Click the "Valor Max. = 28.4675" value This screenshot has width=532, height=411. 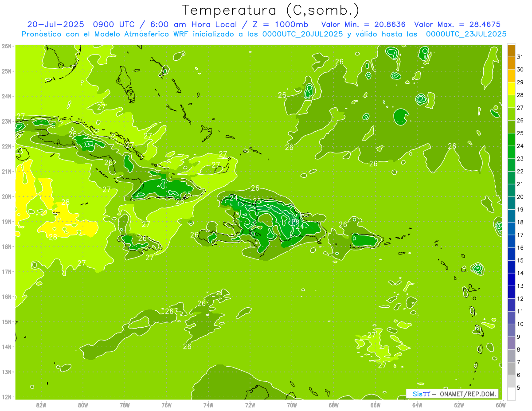(457, 24)
